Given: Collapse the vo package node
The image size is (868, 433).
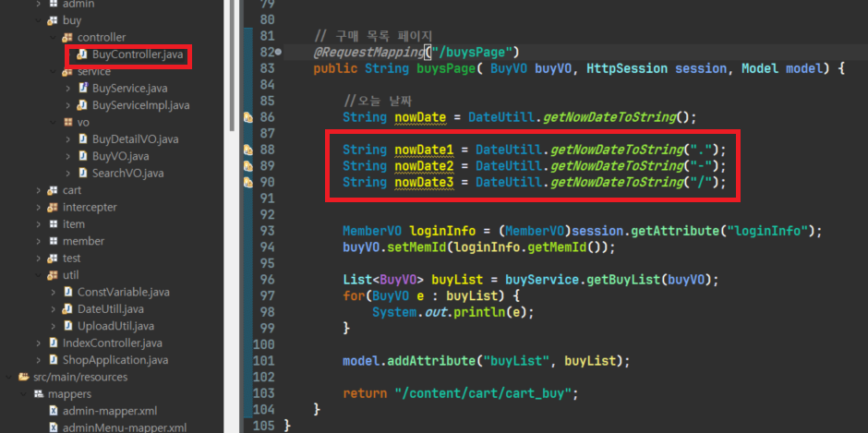Looking at the screenshot, I should (54, 123).
